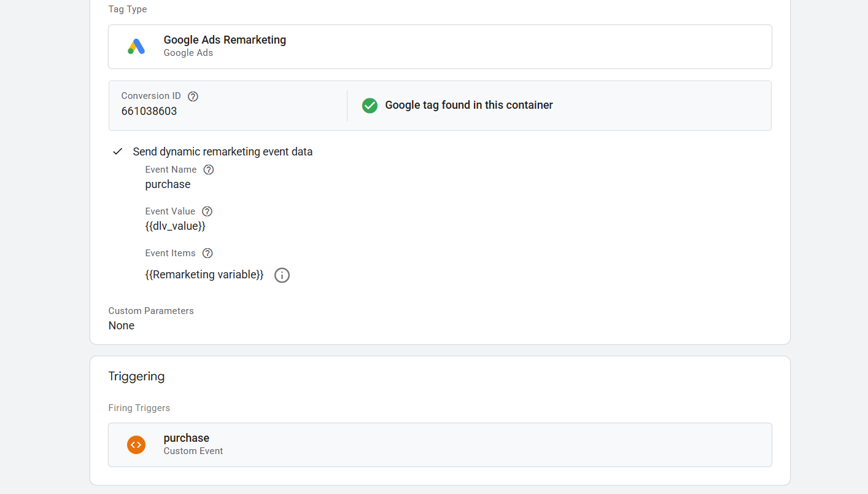Select the {{dlv_value}} event value
The height and width of the screenshot is (494, 868).
[175, 226]
